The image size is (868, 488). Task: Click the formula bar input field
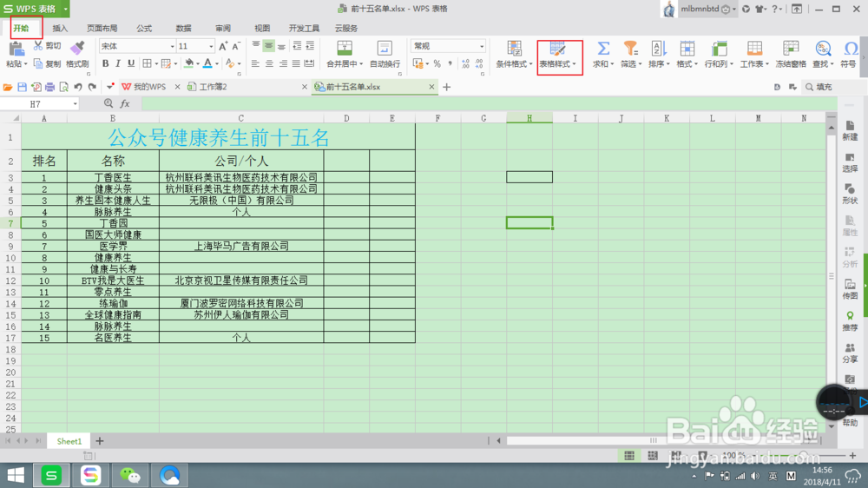click(x=490, y=103)
